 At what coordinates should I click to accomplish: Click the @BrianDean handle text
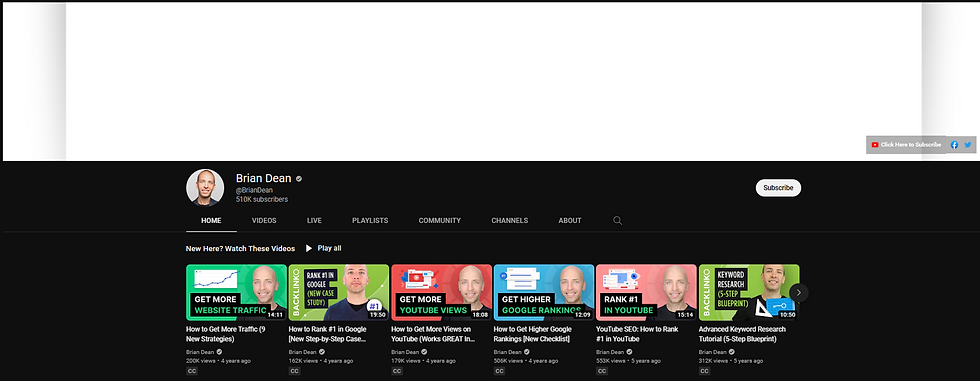tap(254, 190)
